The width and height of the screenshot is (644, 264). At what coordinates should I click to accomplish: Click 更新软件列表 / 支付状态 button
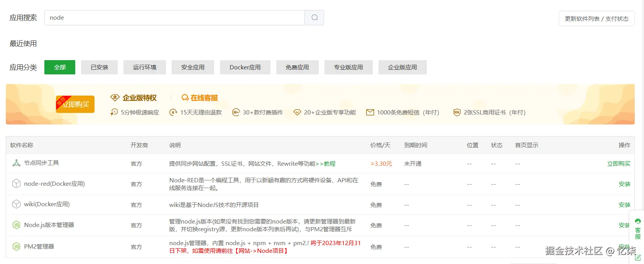point(597,18)
